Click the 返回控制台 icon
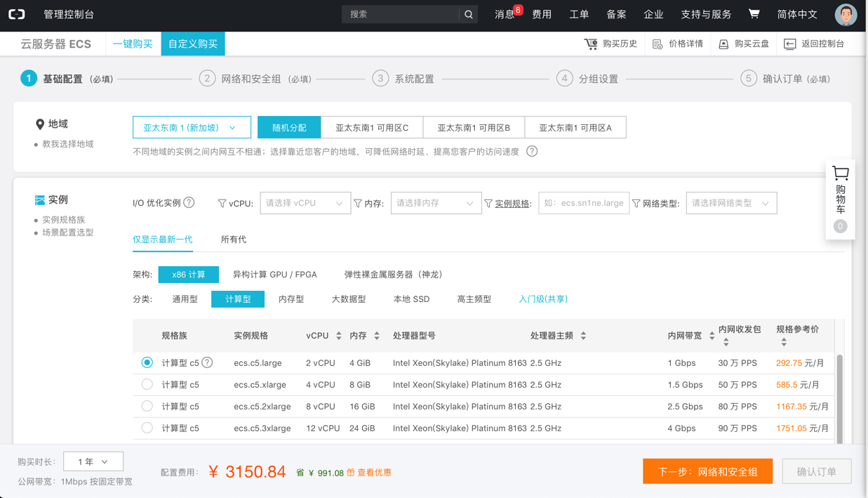The image size is (868, 498). [x=789, y=44]
